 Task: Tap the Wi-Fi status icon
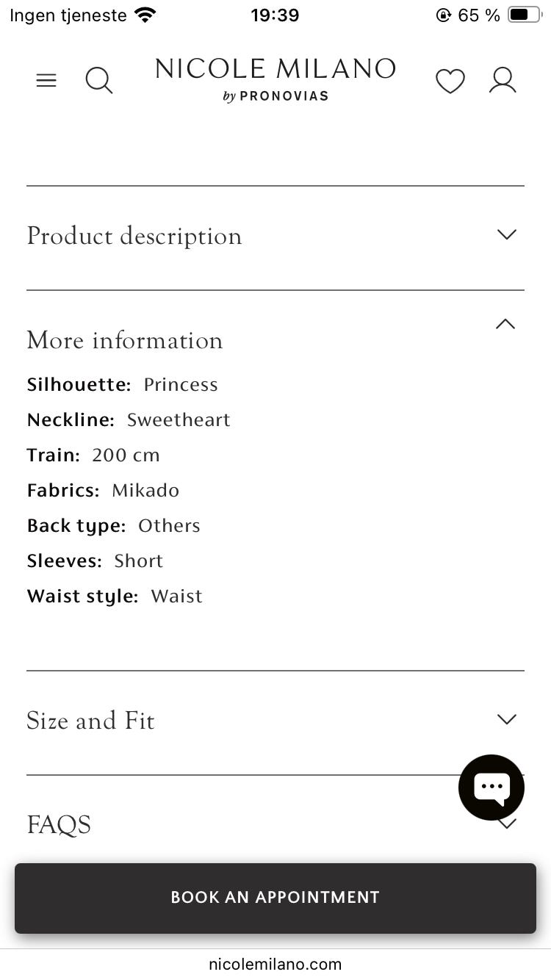point(145,15)
